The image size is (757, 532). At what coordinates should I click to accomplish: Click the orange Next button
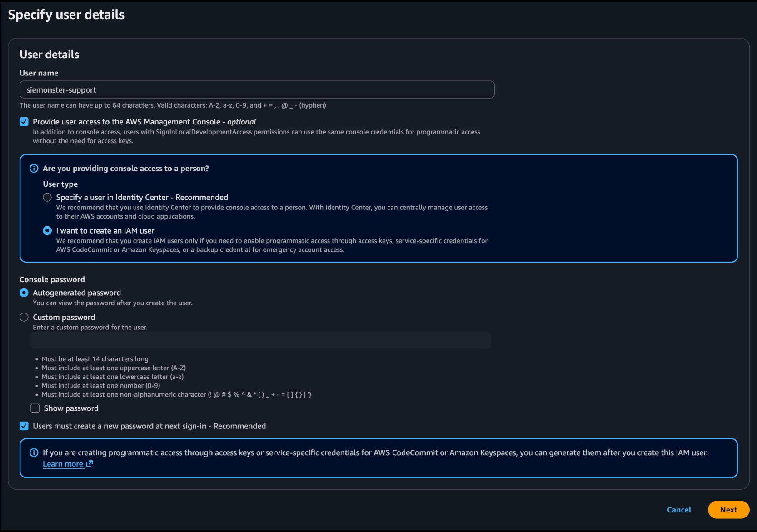[x=728, y=510]
